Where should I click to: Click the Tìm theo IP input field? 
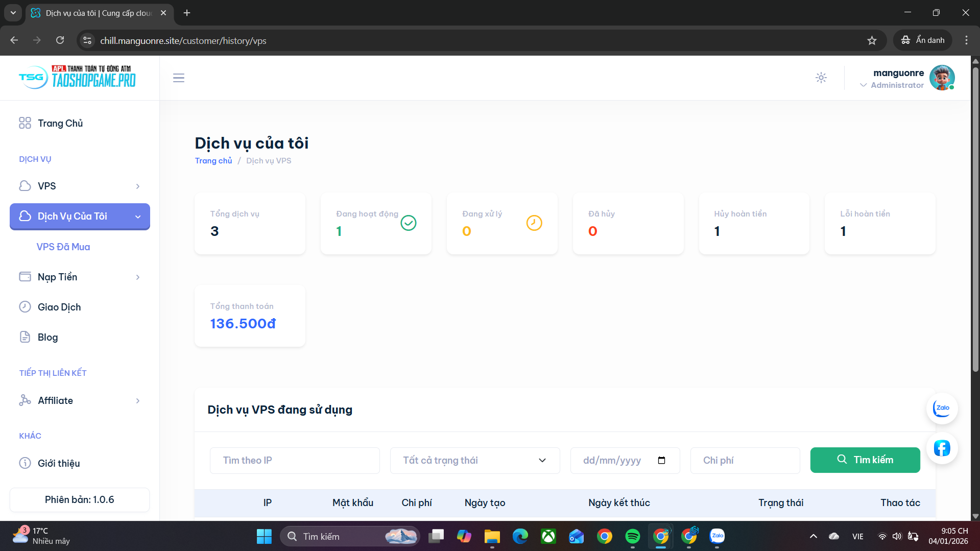(295, 460)
